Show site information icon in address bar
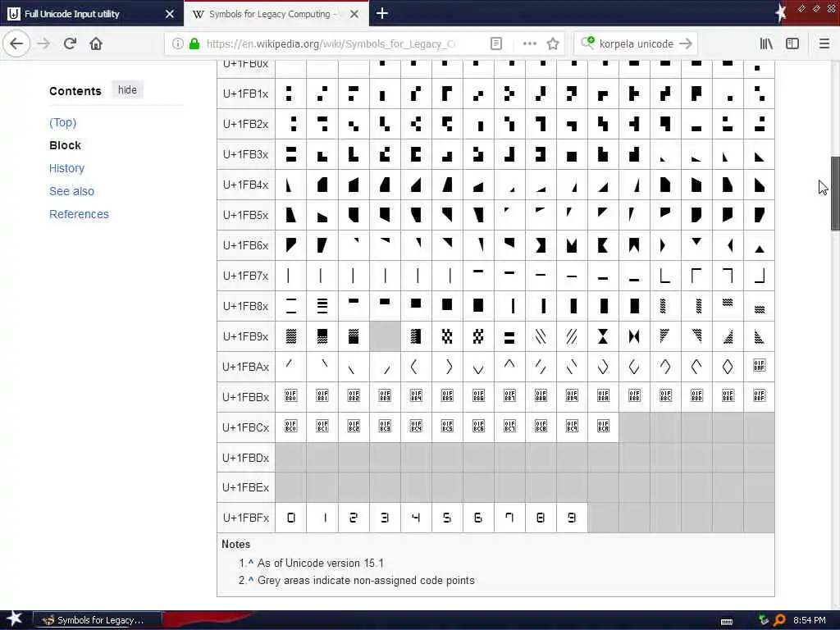 (178, 43)
